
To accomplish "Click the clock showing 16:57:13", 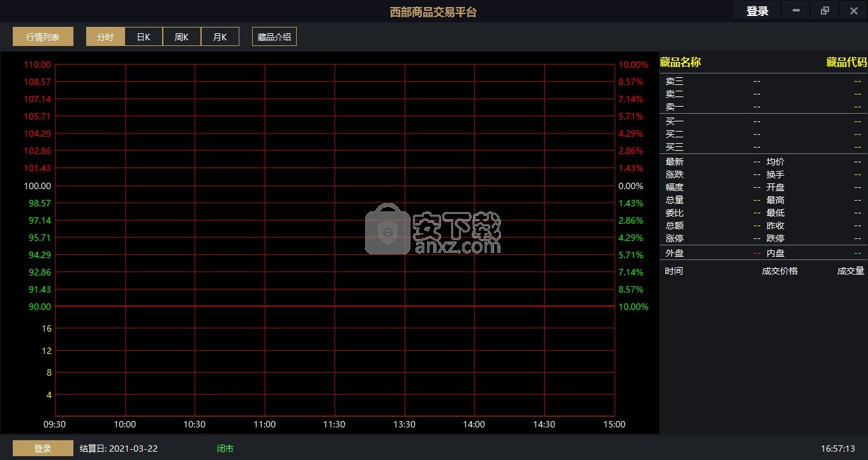I will (837, 448).
